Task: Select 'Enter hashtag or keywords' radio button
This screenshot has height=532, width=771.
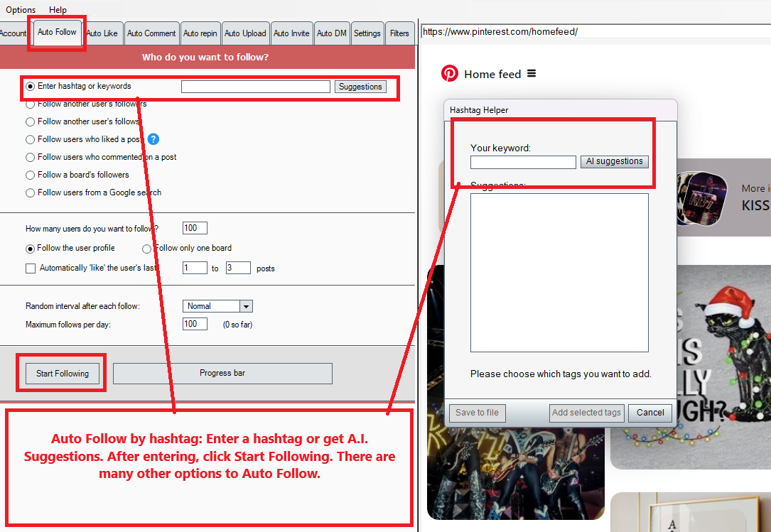Action: click(31, 87)
